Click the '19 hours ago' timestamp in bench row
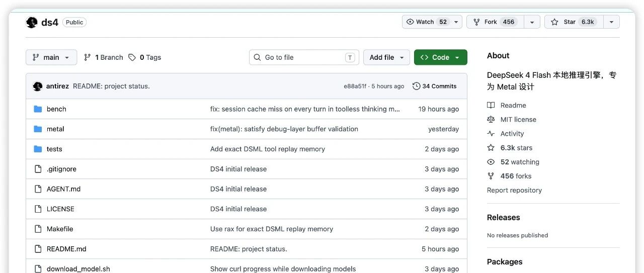644x273 pixels. point(439,109)
